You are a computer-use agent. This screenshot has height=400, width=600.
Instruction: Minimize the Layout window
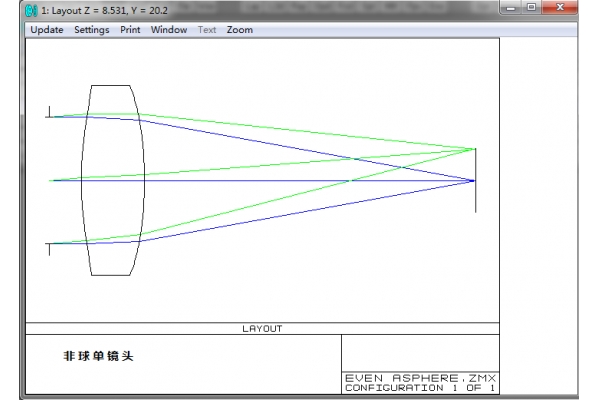tap(509, 8)
